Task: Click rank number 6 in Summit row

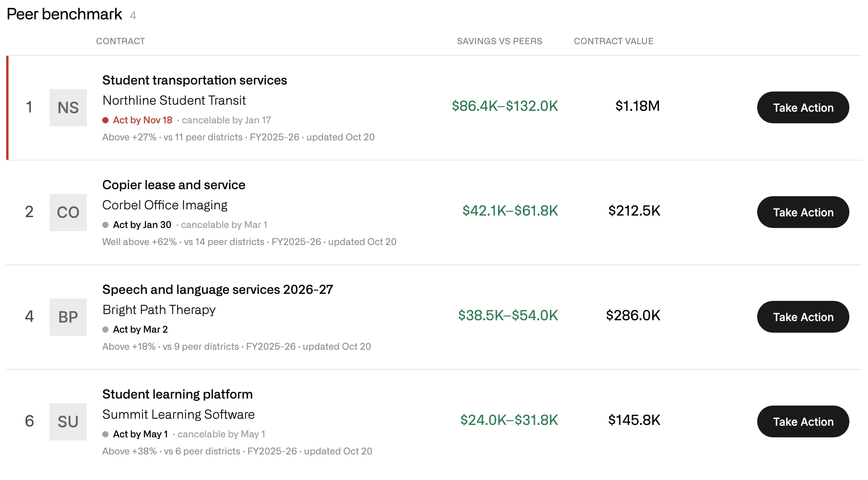Action: tap(29, 421)
